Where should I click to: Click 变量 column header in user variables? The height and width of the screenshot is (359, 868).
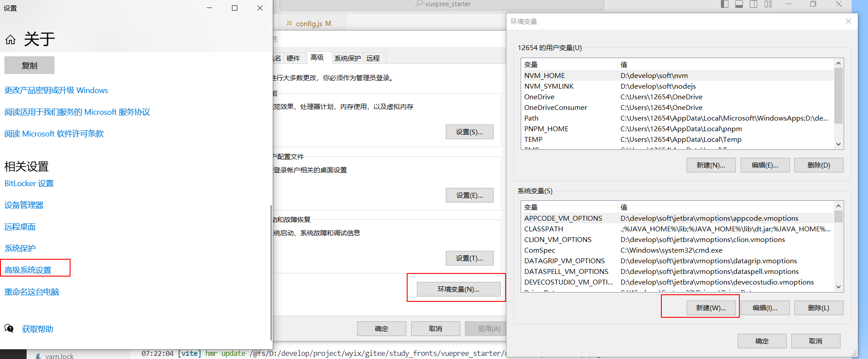[x=570, y=65]
